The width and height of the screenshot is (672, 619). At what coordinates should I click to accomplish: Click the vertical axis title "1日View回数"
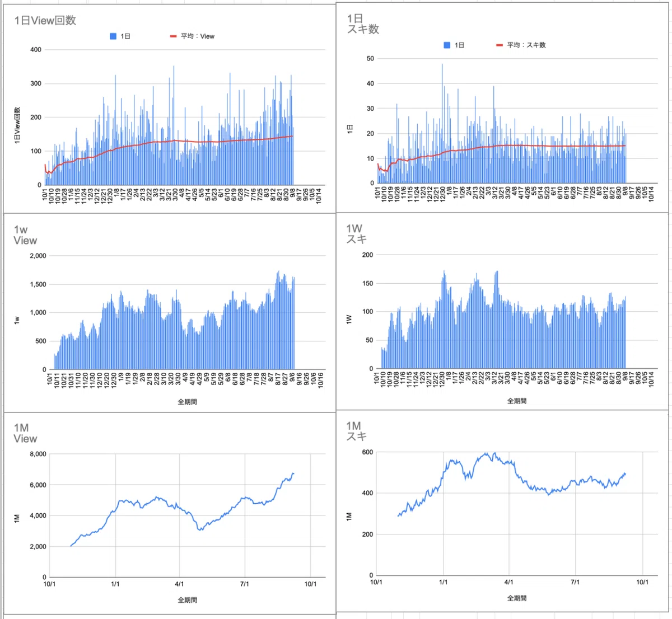coord(17,126)
